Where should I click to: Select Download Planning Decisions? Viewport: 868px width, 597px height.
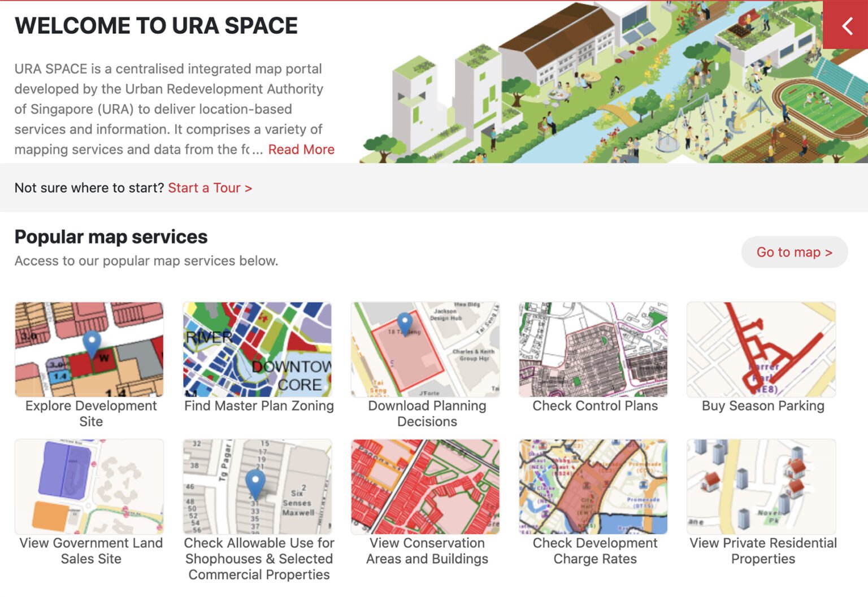pyautogui.click(x=426, y=349)
